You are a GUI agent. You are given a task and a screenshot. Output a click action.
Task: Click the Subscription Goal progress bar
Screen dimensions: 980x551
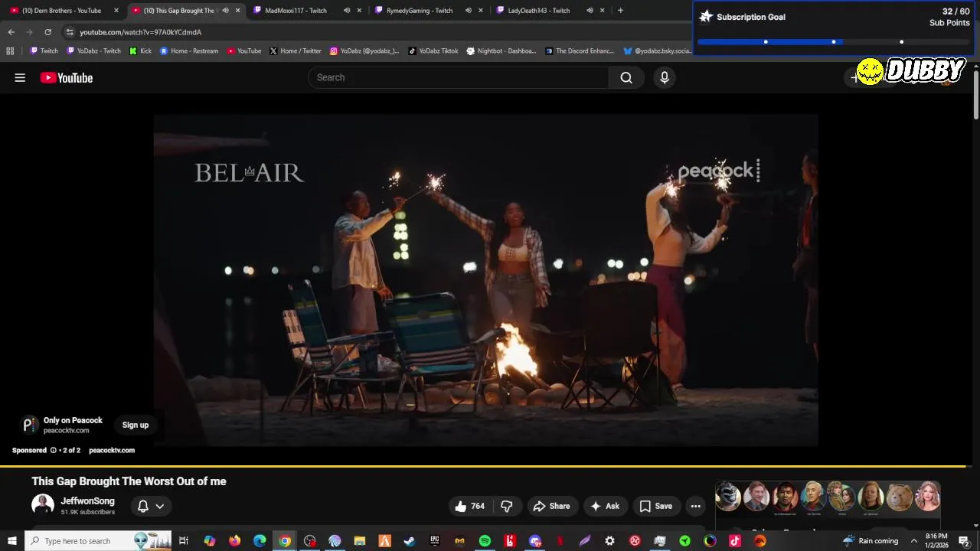pos(834,42)
